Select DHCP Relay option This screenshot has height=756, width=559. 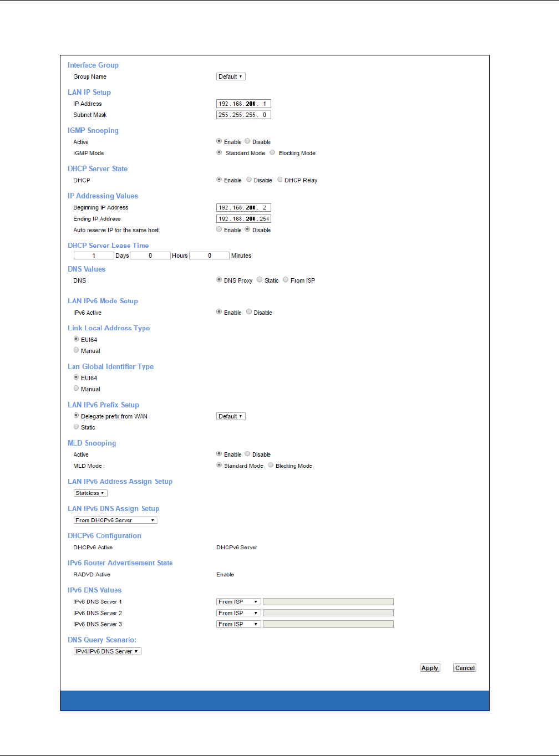(280, 180)
